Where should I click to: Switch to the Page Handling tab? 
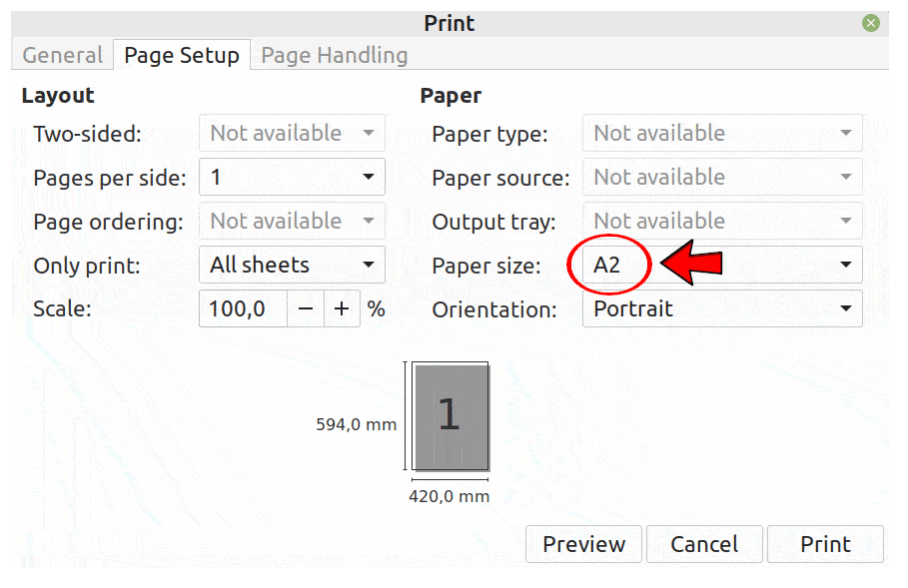click(x=334, y=55)
